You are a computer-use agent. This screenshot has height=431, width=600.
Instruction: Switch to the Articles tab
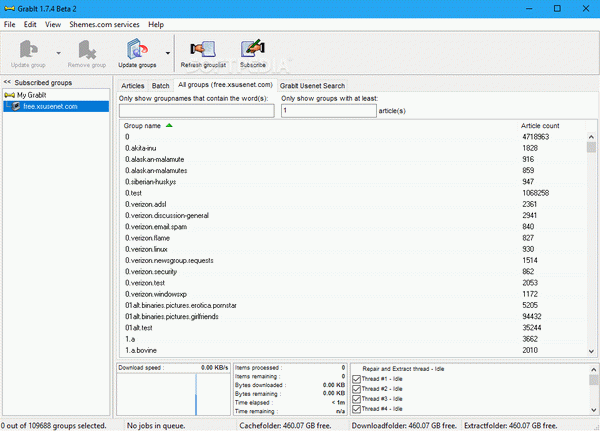(x=133, y=86)
